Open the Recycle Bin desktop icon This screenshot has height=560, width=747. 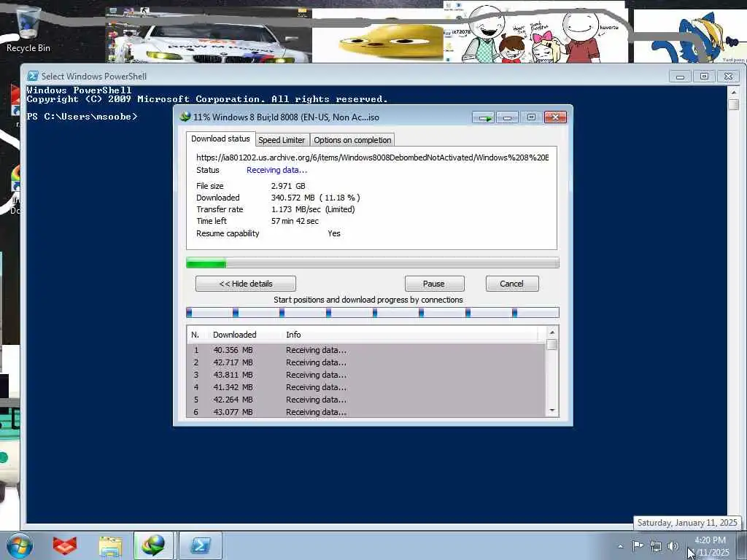(28, 28)
